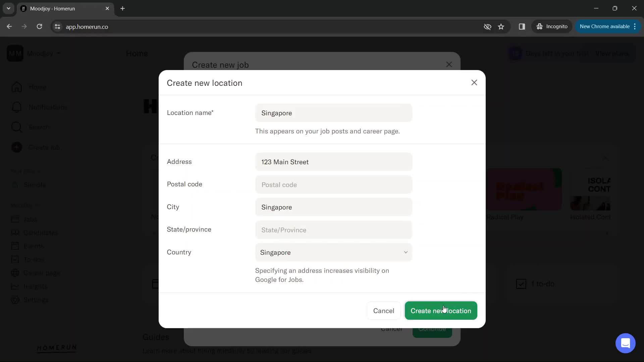Screen dimensions: 644x362
Task: Click the Simple item in sidebar
Action: (35, 185)
